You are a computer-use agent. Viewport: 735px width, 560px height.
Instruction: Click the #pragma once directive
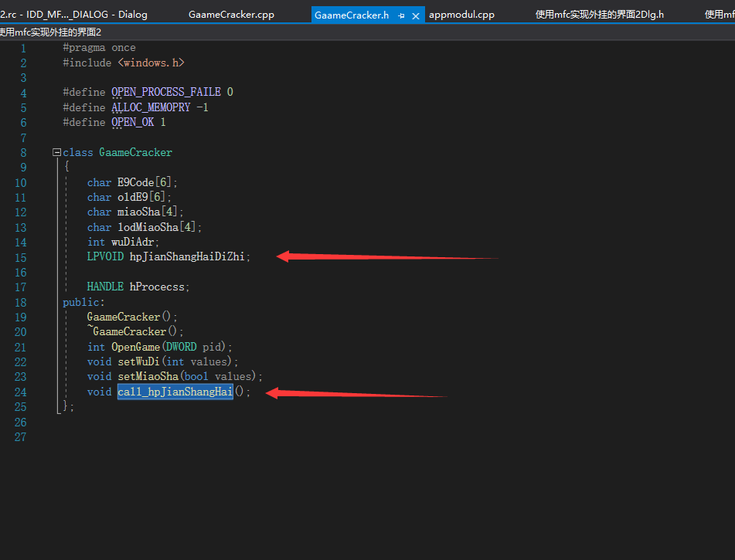click(x=100, y=48)
